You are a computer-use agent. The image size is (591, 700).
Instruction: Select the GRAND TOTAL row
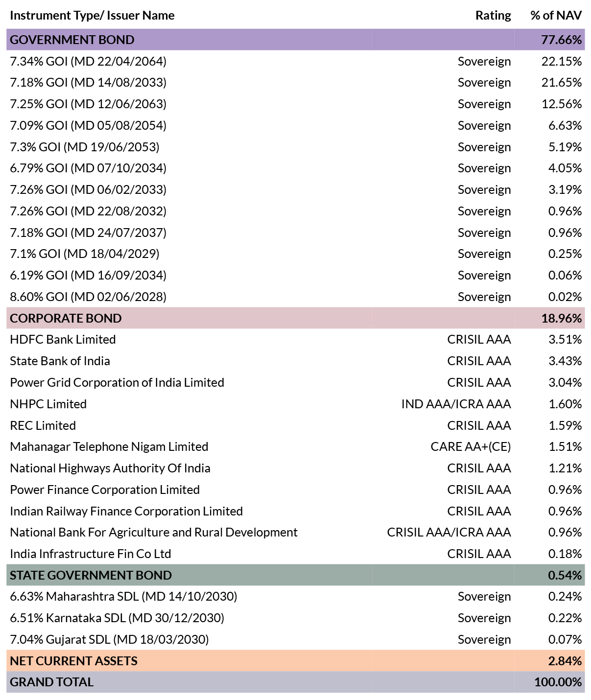(295, 682)
